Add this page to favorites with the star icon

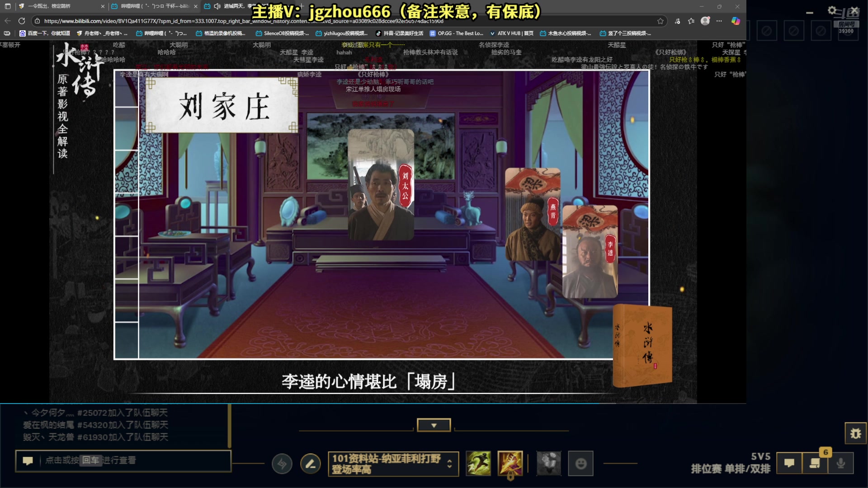(660, 21)
